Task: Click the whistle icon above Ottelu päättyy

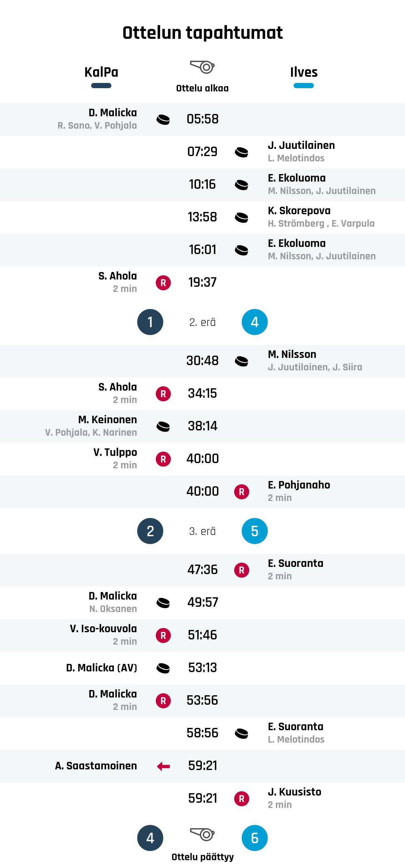Action: (202, 834)
